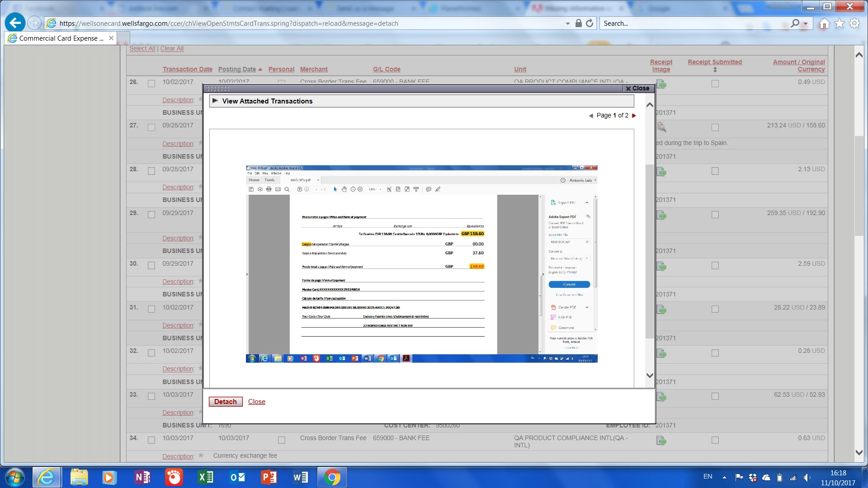The width and height of the screenshot is (868, 488).
Task: Tick the Personal checkbox for transaction 34
Action: 282,440
